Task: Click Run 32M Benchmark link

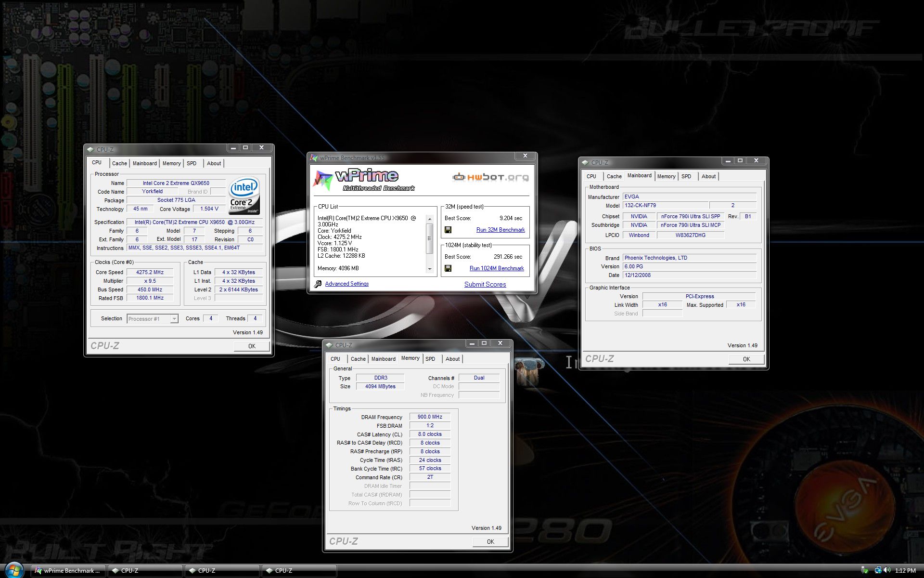Action: 500,230
